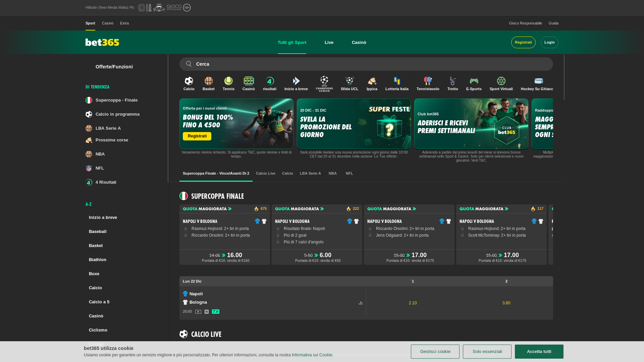Screen dimensions: 644x362
Task: Open the Casinò tab in green header
Action: 359,43
